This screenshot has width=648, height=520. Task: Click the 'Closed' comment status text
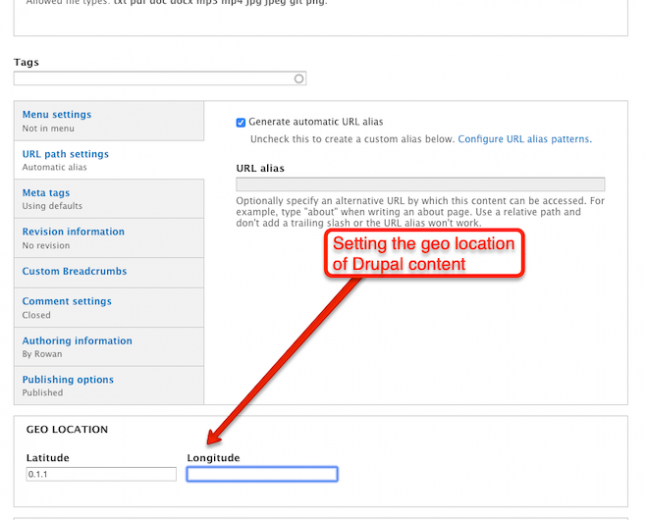36,315
